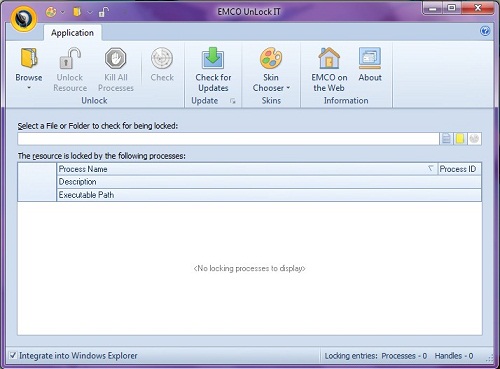Image resolution: width=500 pixels, height=369 pixels.
Task: Sort by the Process Name column header
Action: point(247,169)
